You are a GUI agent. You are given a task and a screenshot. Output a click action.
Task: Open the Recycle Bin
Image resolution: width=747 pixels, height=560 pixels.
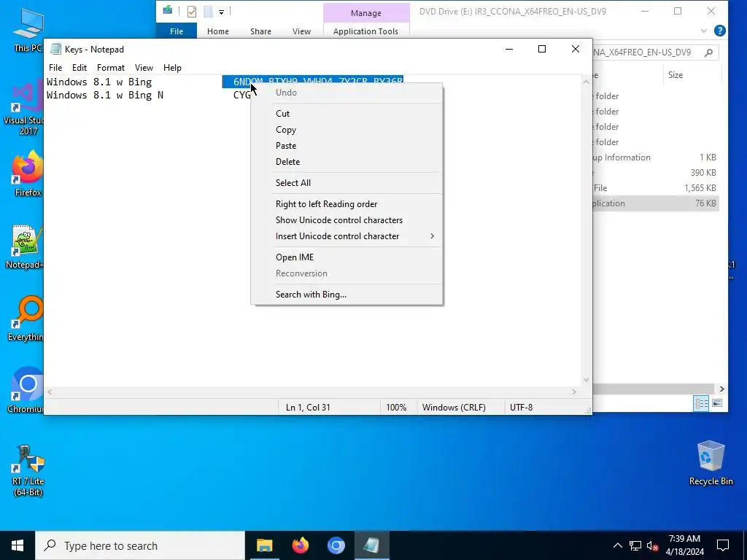coord(711,463)
